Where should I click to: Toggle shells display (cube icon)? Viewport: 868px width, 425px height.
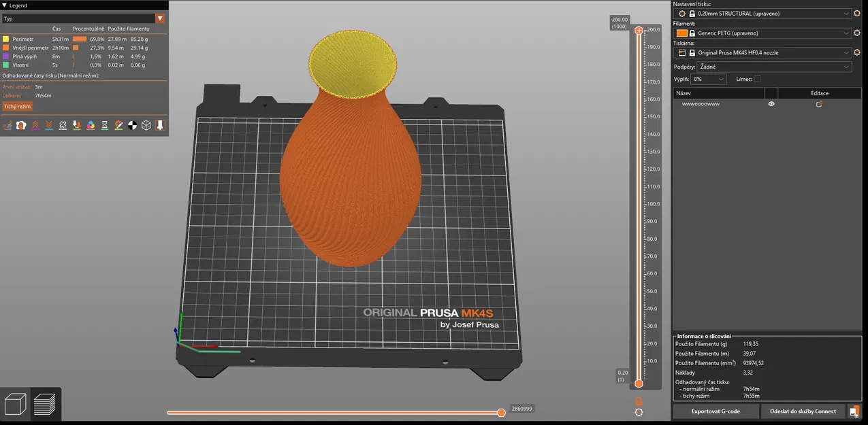pos(146,125)
